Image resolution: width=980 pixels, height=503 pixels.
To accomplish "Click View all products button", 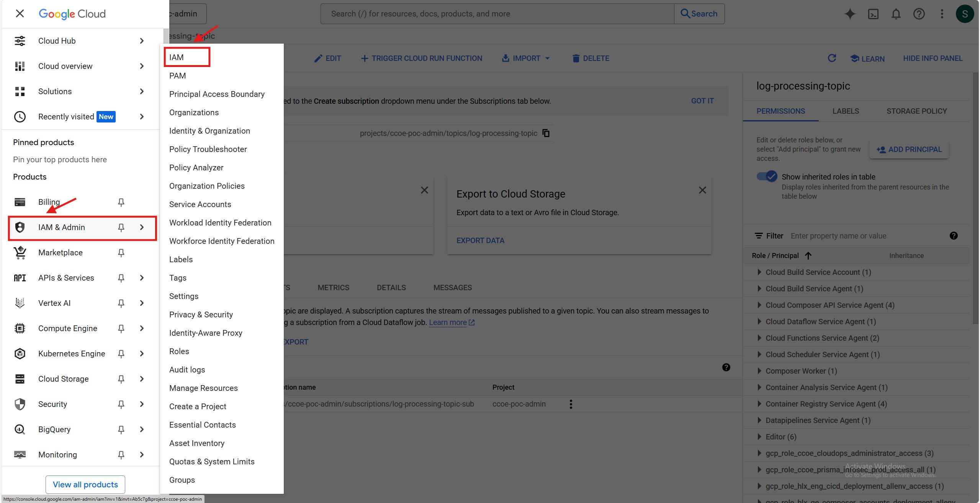I will 85,485.
